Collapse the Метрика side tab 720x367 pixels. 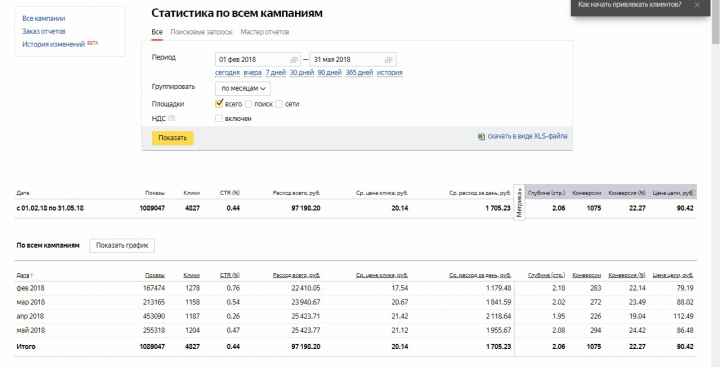[519, 203]
